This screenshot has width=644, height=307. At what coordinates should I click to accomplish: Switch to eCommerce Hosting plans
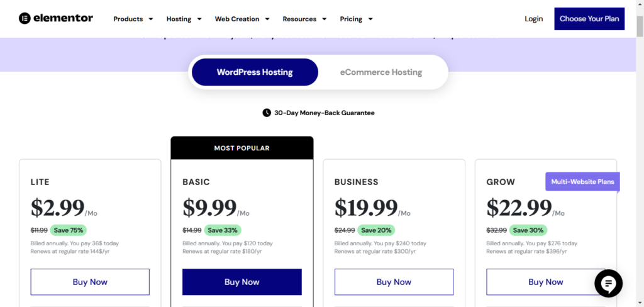point(381,72)
